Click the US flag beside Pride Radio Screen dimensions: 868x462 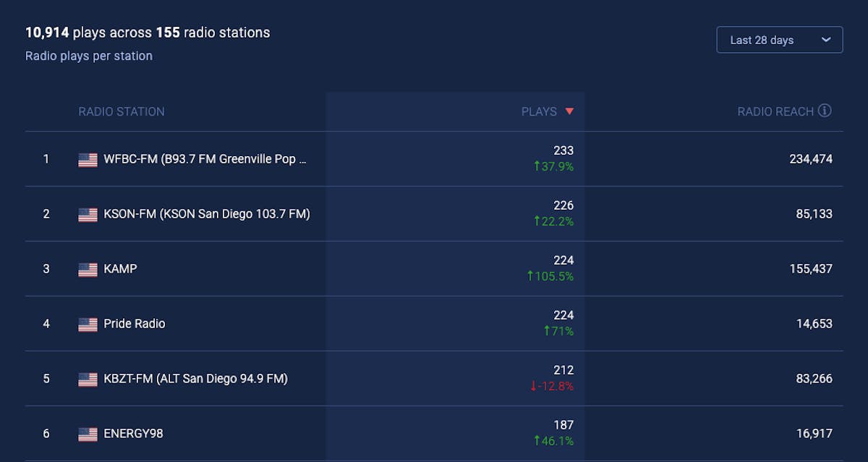point(88,325)
